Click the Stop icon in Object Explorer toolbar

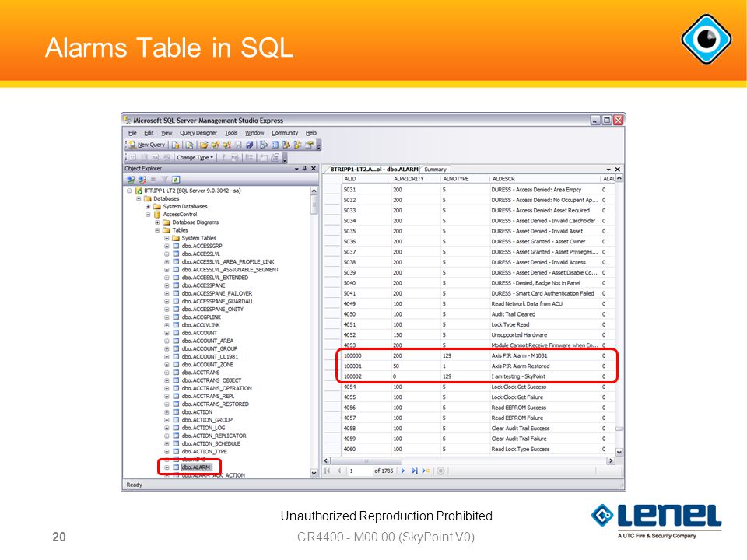click(153, 180)
